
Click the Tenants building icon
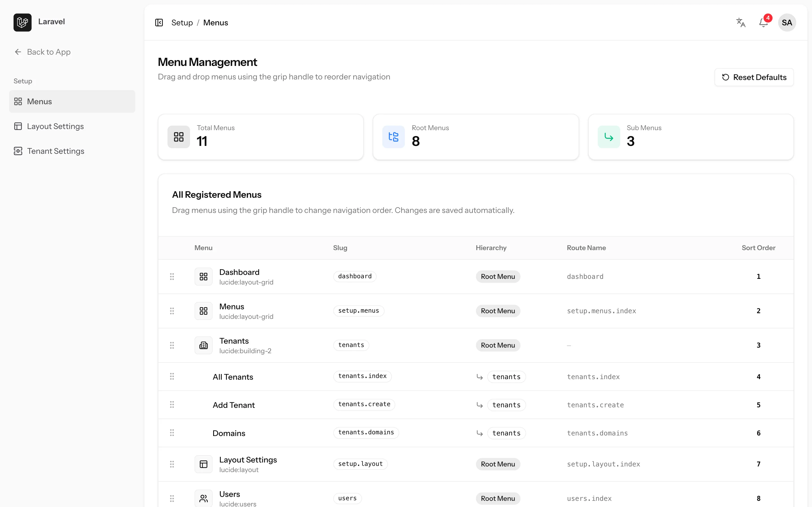pos(203,345)
